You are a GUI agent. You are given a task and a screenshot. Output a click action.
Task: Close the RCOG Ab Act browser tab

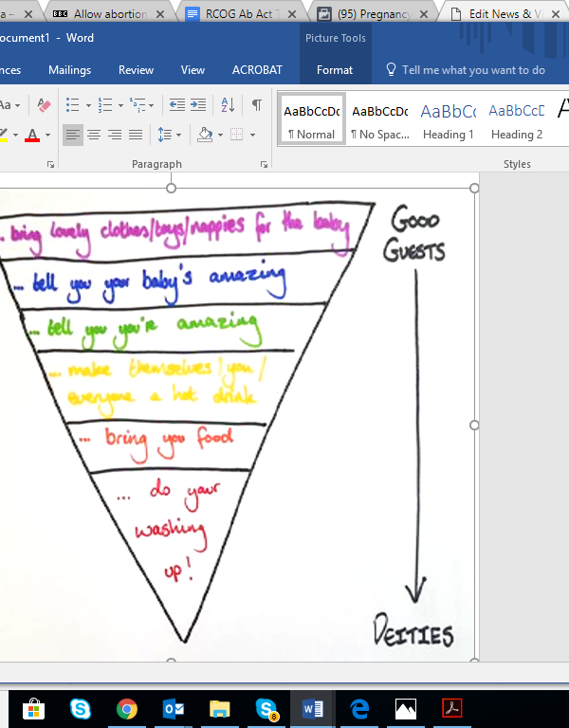(x=292, y=14)
